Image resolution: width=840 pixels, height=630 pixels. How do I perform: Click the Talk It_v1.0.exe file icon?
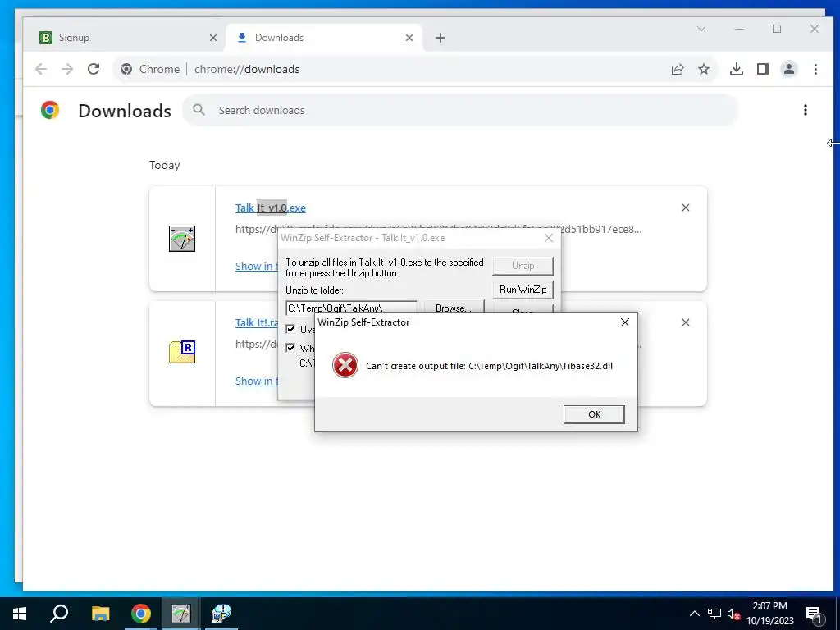(x=182, y=239)
